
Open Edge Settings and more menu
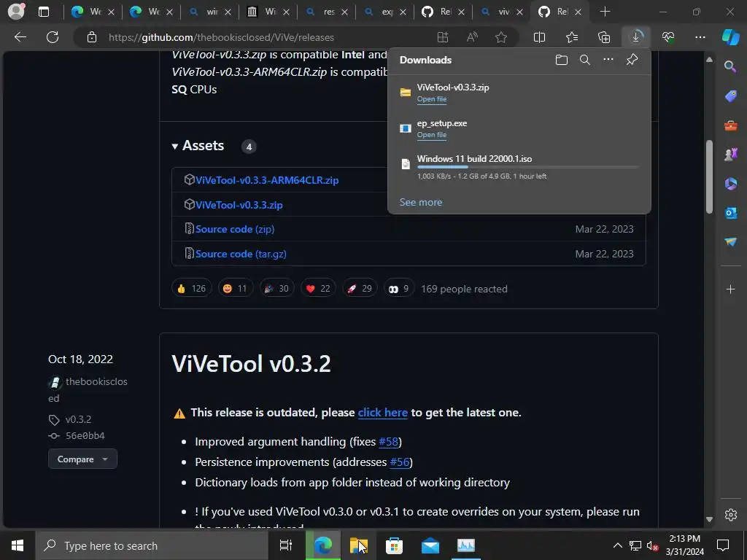point(700,37)
